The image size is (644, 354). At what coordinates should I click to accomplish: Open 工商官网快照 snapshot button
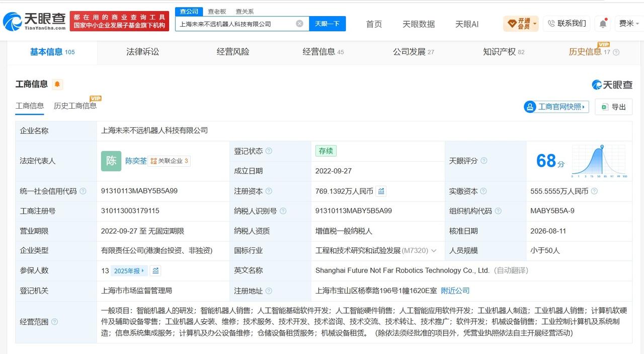[556, 107]
